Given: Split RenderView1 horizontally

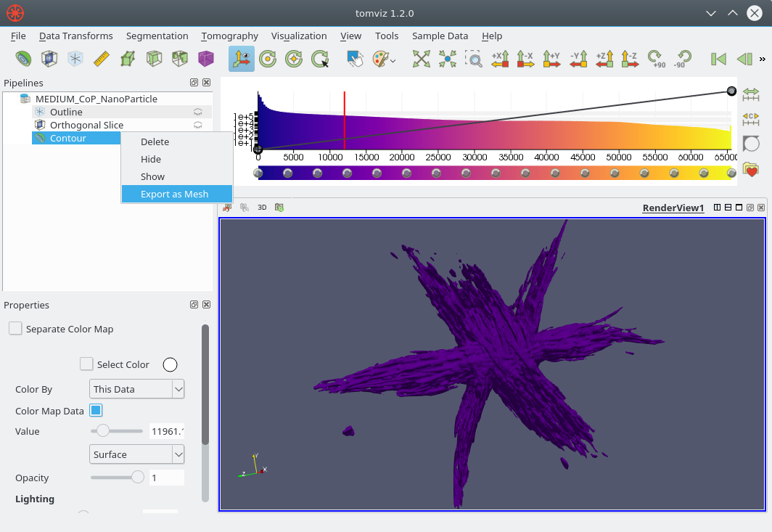Looking at the screenshot, I should (718, 208).
